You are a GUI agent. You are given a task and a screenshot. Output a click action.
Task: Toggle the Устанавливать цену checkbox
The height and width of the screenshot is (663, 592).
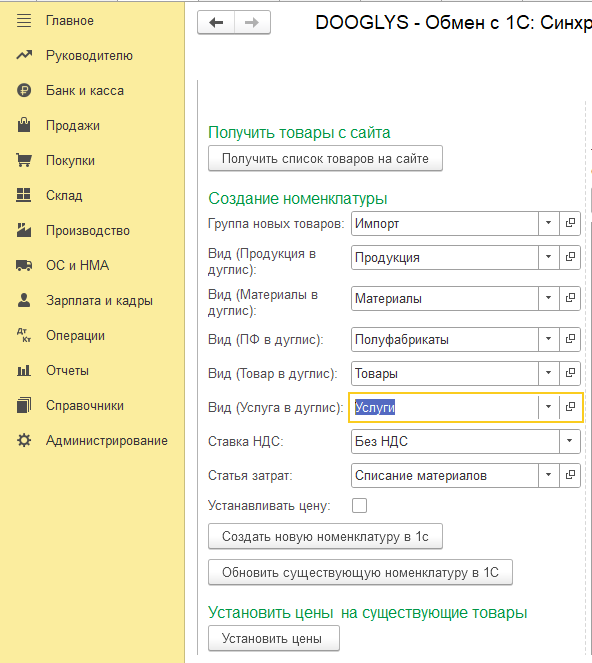359,505
